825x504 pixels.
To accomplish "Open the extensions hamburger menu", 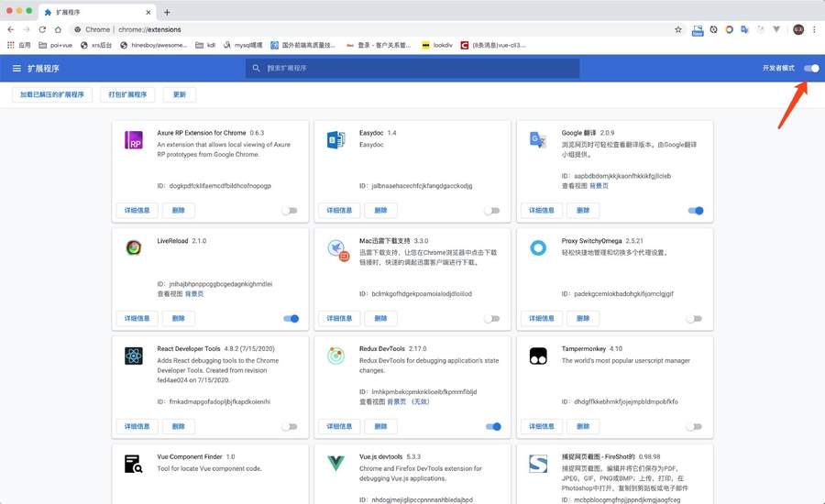I will point(16,69).
